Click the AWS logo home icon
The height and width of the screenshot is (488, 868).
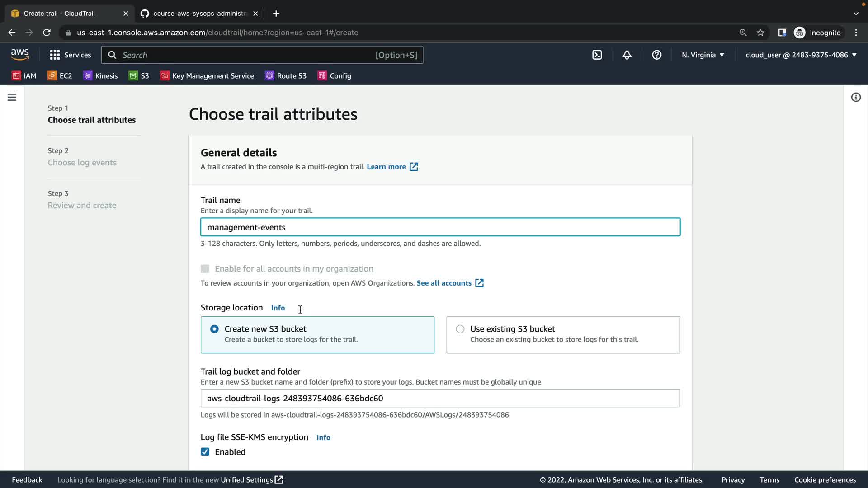(x=20, y=55)
